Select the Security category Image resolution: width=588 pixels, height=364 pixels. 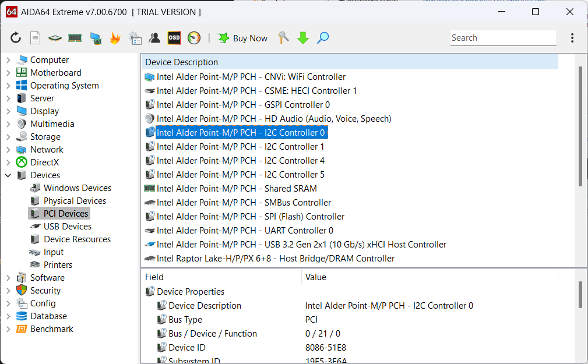(x=45, y=291)
